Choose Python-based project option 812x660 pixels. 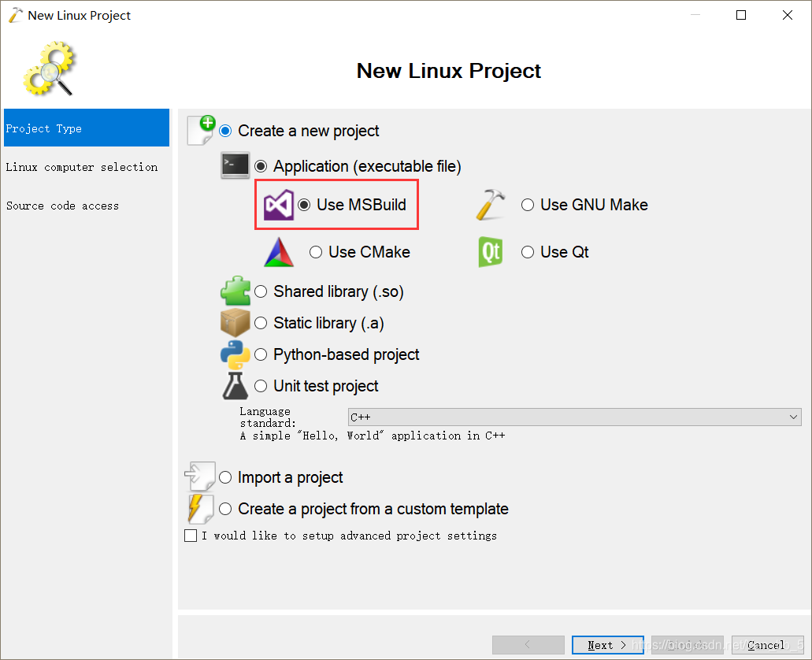point(261,354)
